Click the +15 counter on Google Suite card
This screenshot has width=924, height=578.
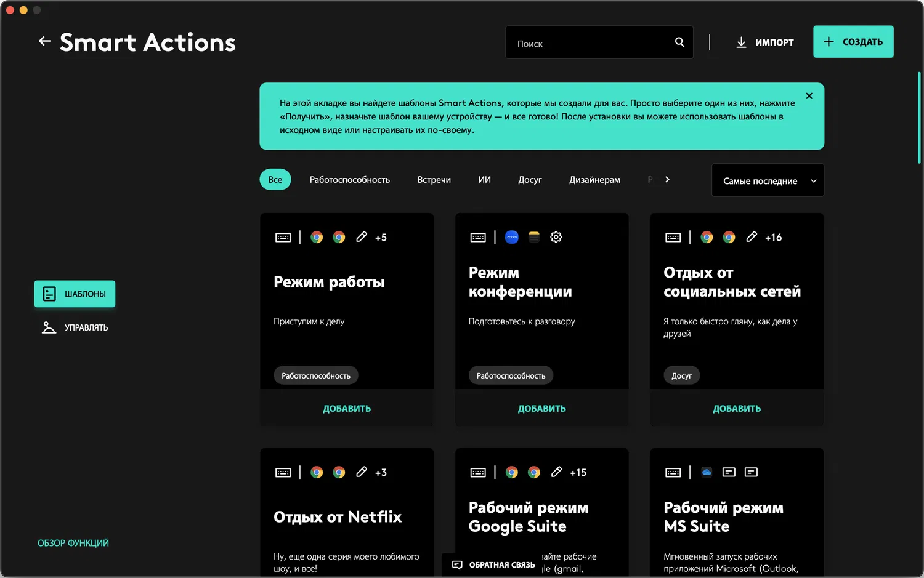click(x=578, y=473)
